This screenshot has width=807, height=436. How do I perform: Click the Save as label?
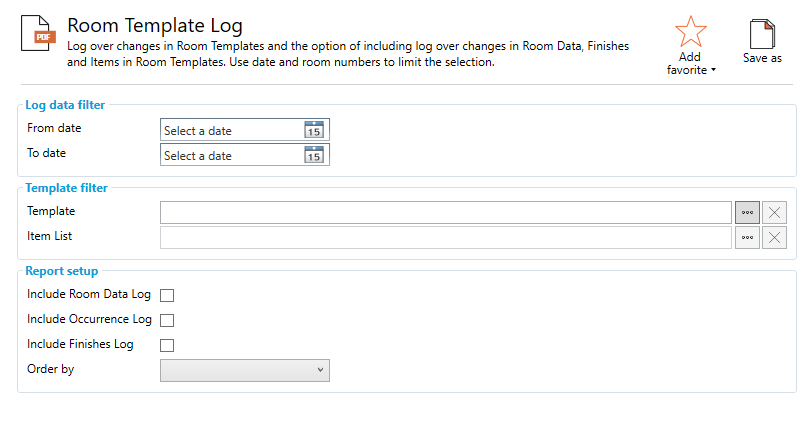tap(762, 59)
